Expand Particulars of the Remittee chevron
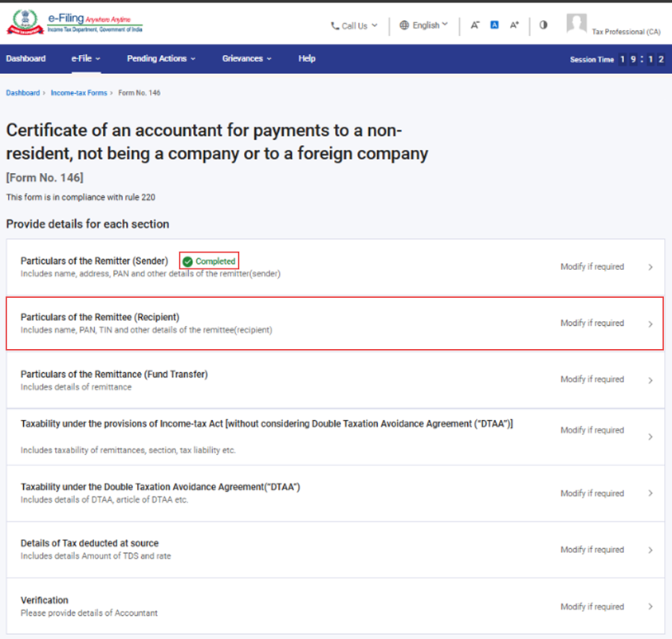This screenshot has height=639, width=672. tap(650, 324)
